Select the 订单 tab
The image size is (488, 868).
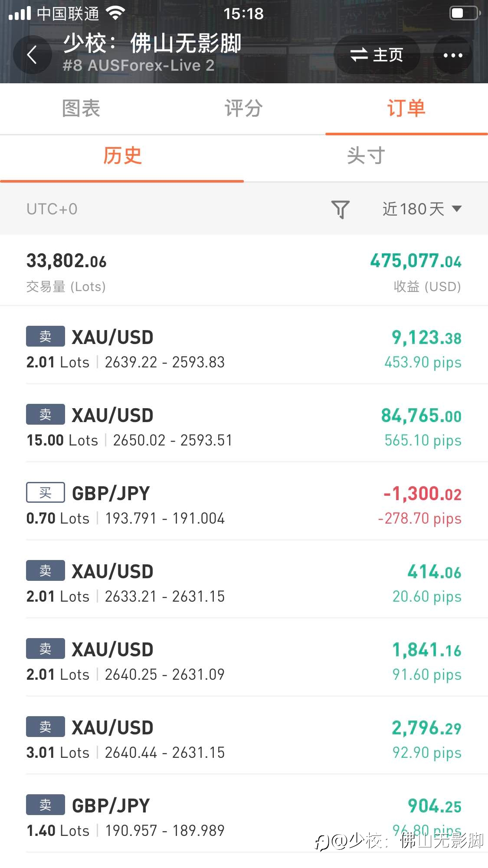[406, 108]
